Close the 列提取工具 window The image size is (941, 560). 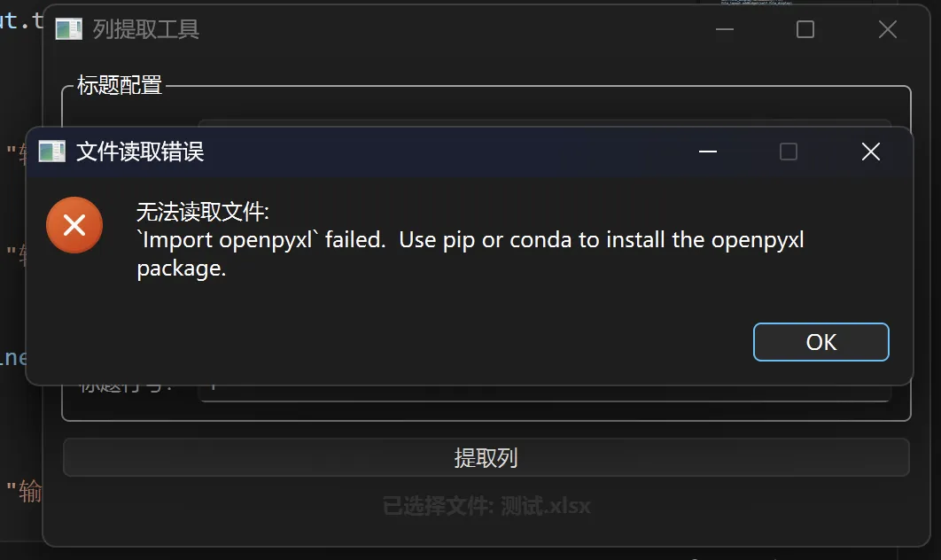click(x=888, y=29)
